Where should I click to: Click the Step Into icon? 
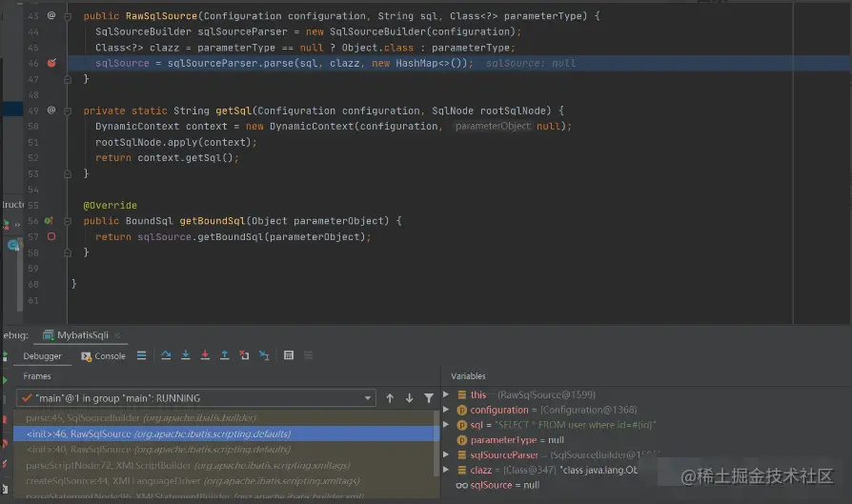[185, 355]
